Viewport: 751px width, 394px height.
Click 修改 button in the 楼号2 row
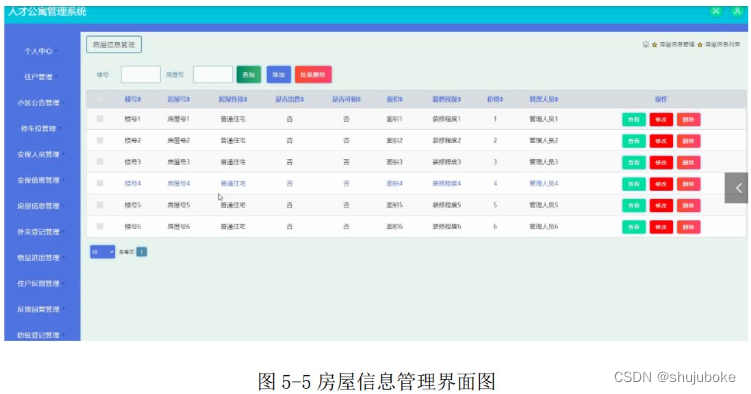click(x=661, y=141)
